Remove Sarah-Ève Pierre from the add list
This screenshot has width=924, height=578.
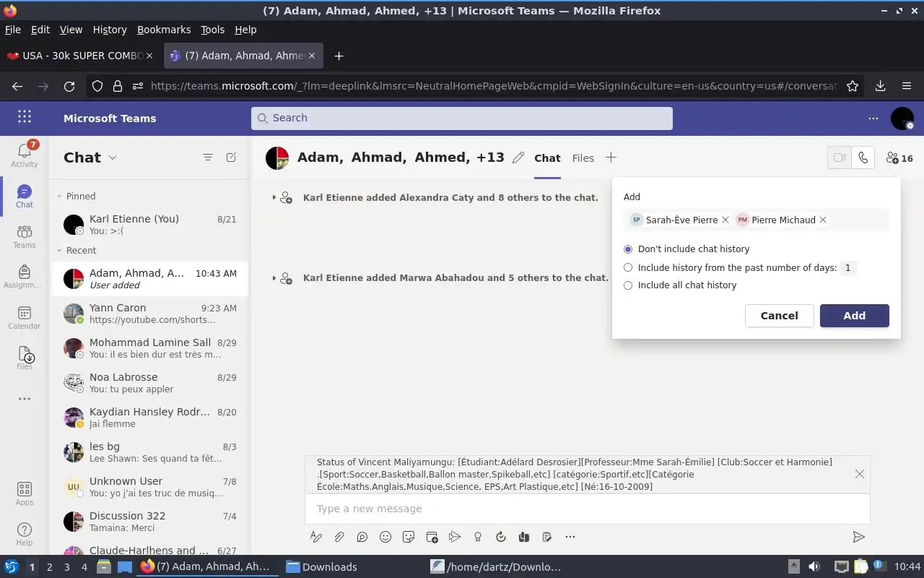tap(725, 220)
